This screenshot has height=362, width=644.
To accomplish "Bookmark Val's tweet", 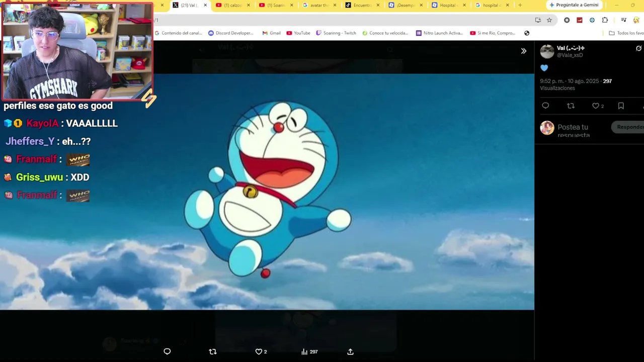I will click(621, 106).
